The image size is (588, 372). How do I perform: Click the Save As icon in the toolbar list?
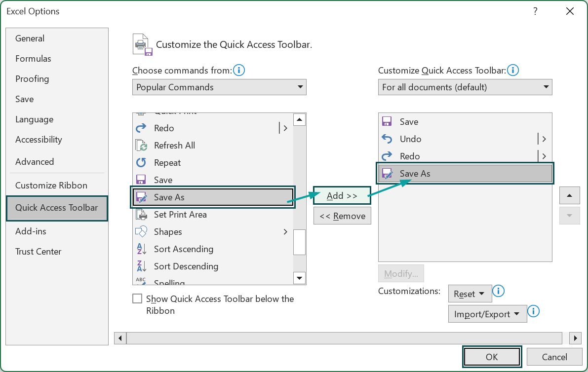387,174
